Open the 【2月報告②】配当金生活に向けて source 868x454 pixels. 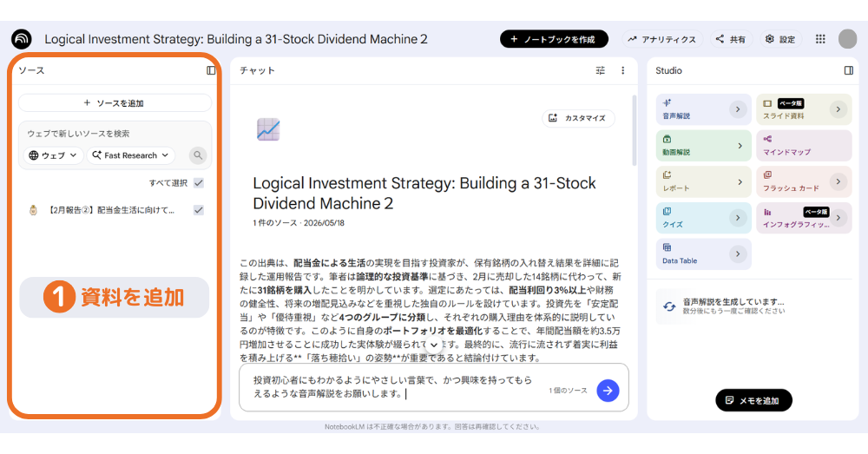pyautogui.click(x=111, y=210)
